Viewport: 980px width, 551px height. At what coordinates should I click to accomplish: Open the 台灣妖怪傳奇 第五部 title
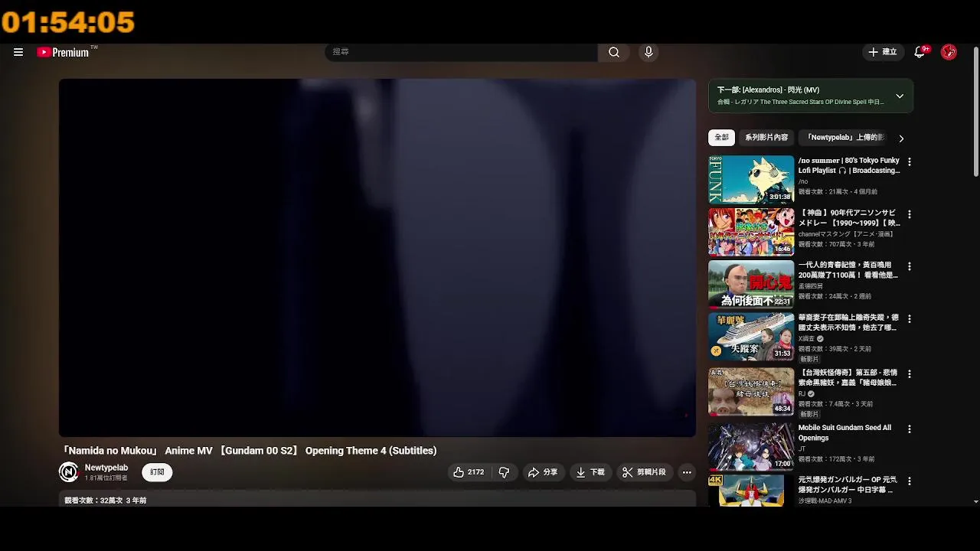tap(848, 377)
